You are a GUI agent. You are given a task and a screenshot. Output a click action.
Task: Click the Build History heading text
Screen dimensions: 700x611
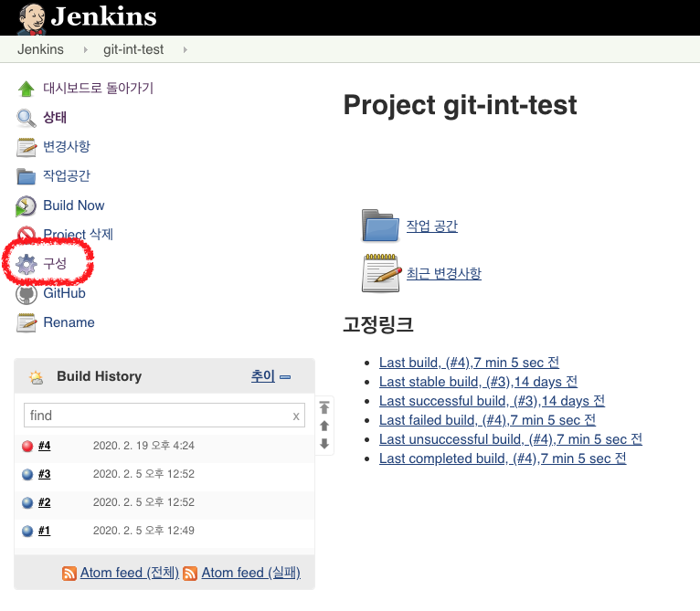coord(99,376)
